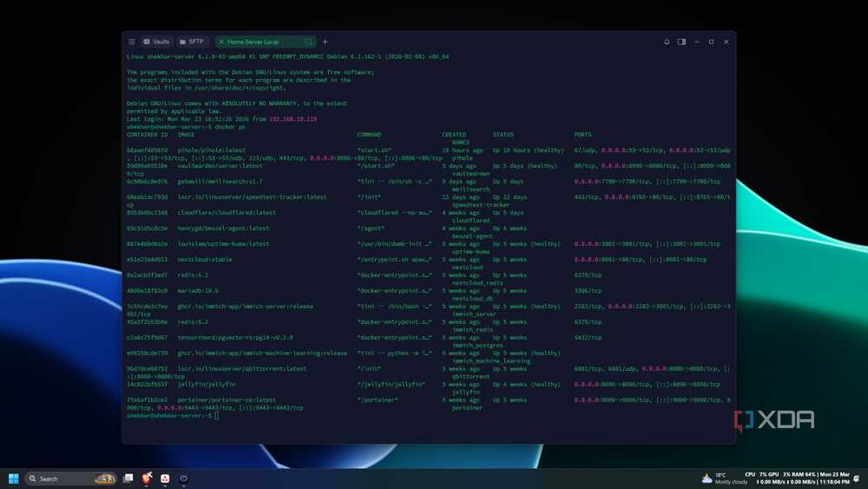868x489 pixels.
Task: Click the "/portainer" command text
Action: 378,400
